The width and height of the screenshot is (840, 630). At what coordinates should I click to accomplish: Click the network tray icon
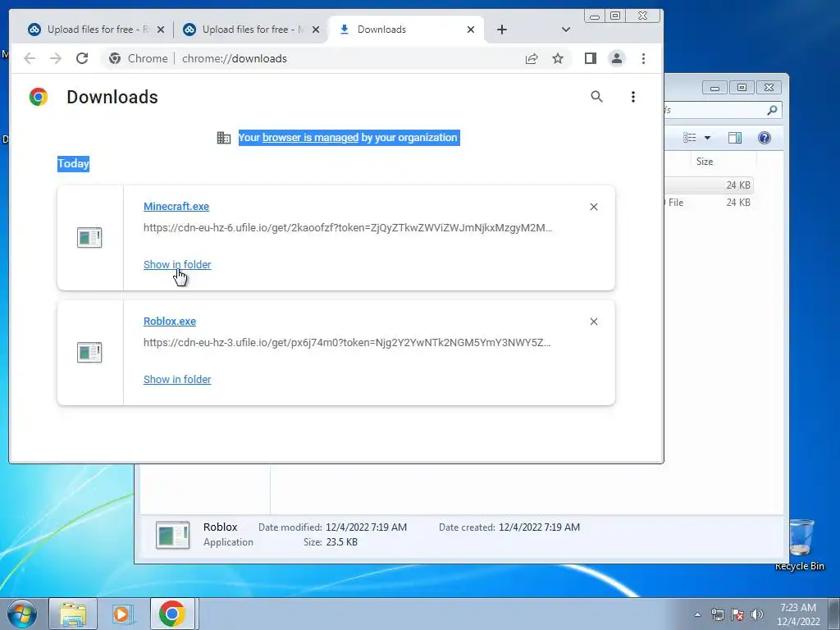[x=717, y=614]
